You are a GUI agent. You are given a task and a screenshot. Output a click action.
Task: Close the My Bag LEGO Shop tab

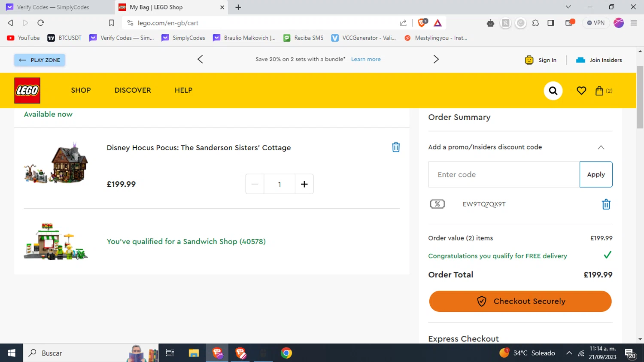click(x=222, y=7)
